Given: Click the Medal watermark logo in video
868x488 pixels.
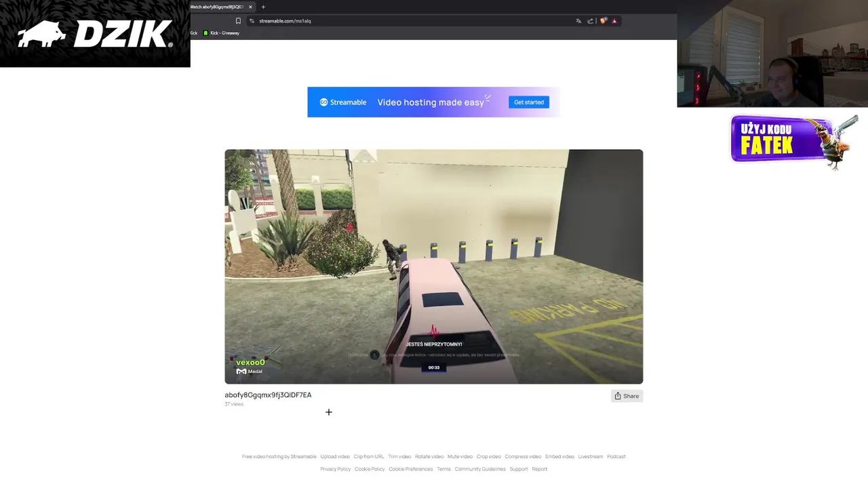Looking at the screenshot, I should click(249, 371).
